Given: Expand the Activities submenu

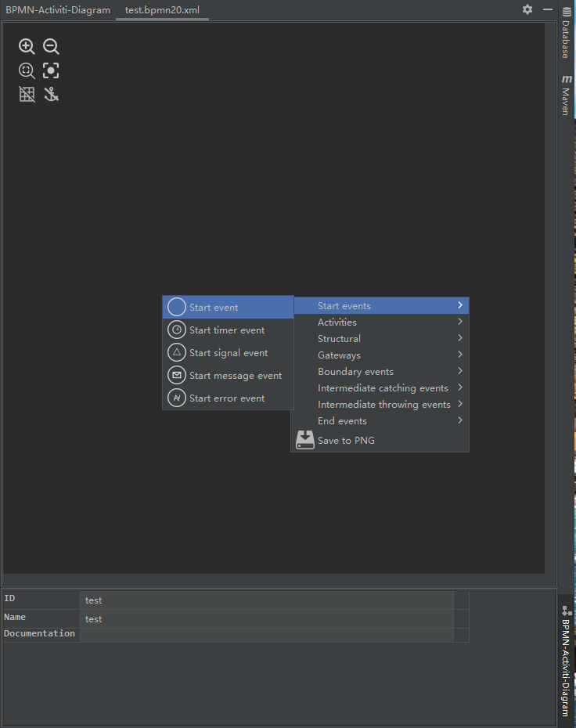Looking at the screenshot, I should click(380, 323).
